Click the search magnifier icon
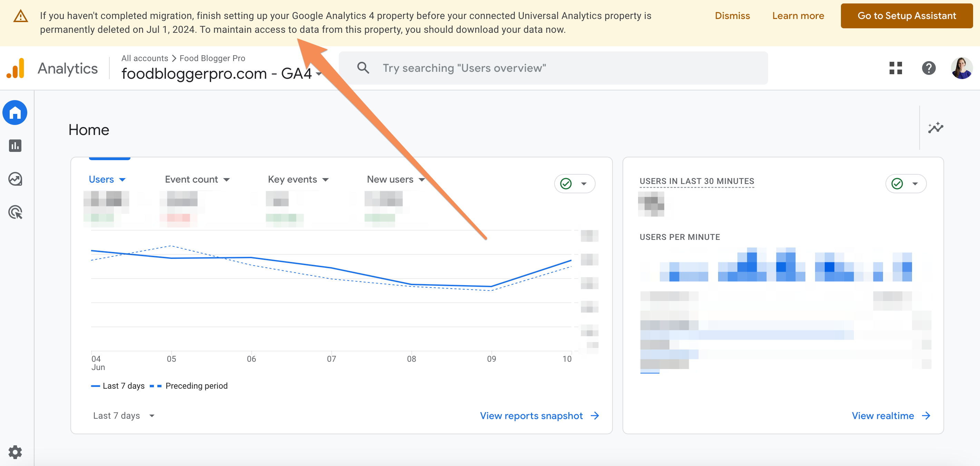The height and width of the screenshot is (466, 980). click(363, 68)
